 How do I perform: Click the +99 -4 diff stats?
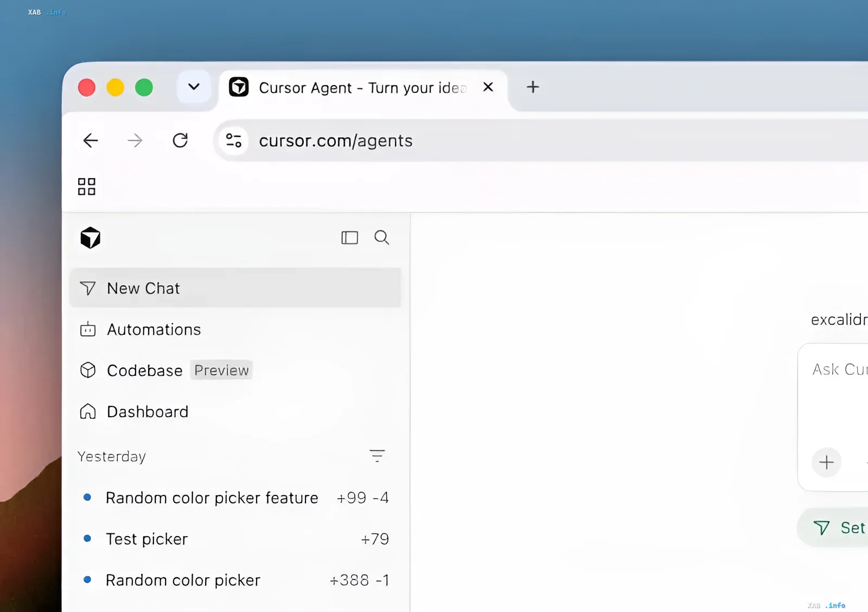(362, 498)
